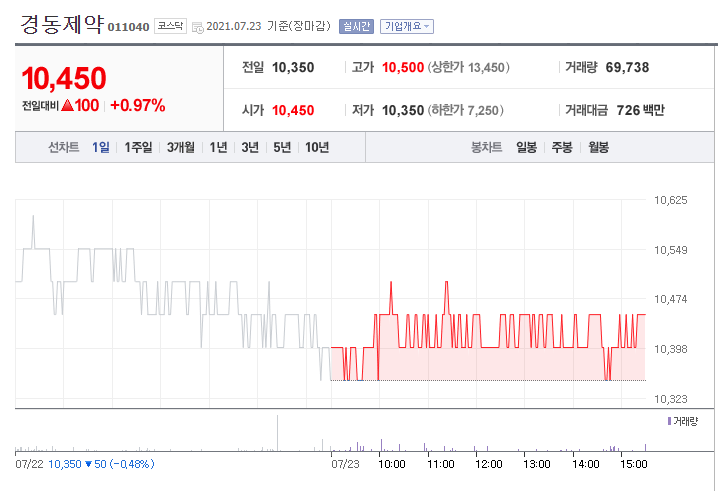Click the 코스닥 market badge
The width and height of the screenshot is (718, 491).
point(170,26)
